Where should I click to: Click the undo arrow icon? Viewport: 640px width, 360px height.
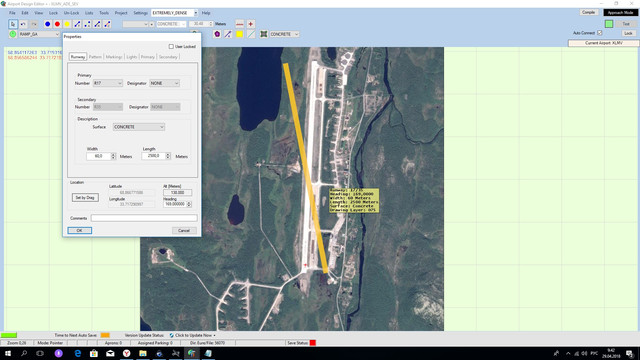point(23,24)
